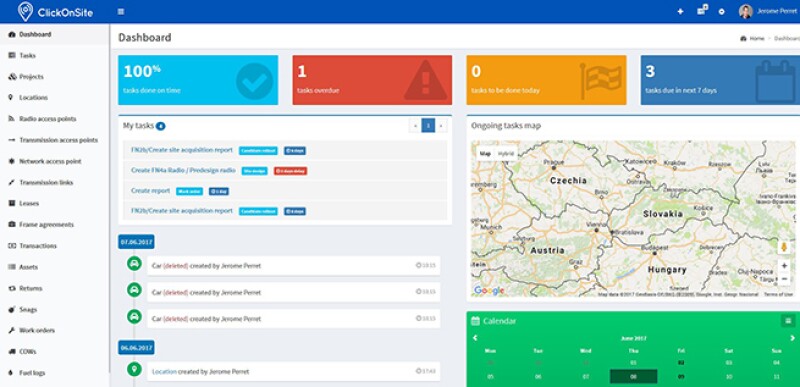Click the Work order tag

point(189,192)
